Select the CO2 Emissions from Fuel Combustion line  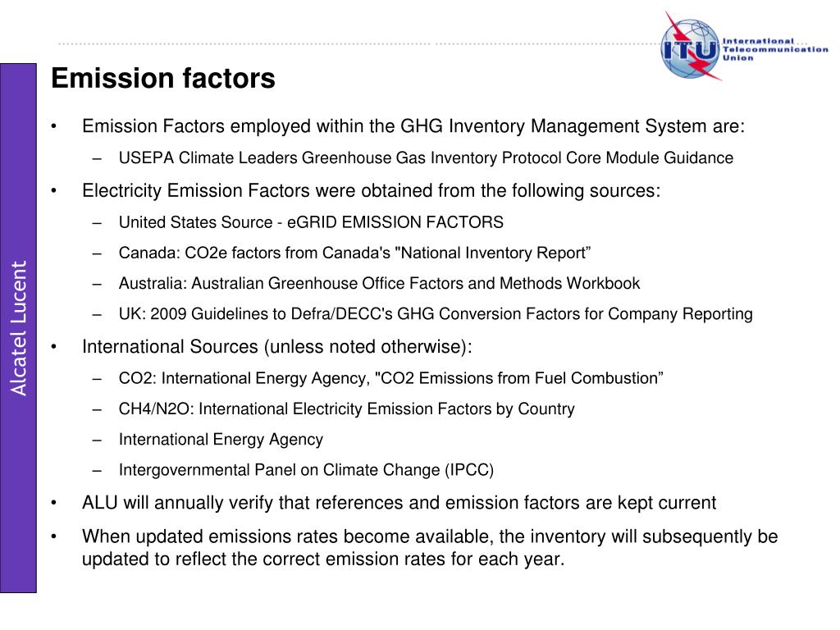point(391,378)
